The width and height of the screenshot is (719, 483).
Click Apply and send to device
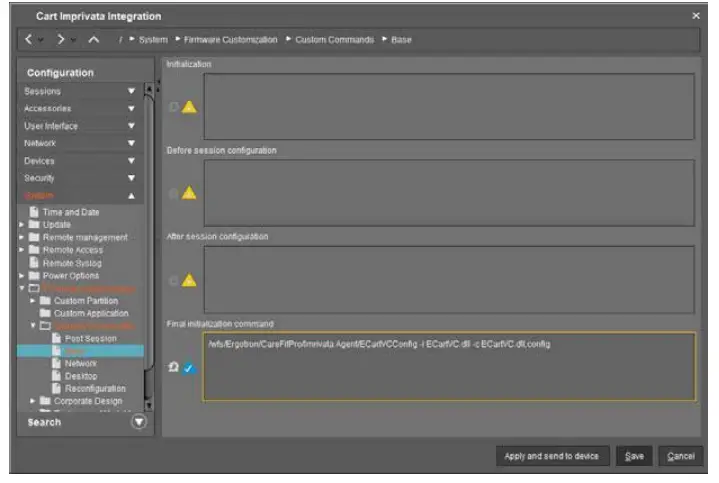coord(552,456)
